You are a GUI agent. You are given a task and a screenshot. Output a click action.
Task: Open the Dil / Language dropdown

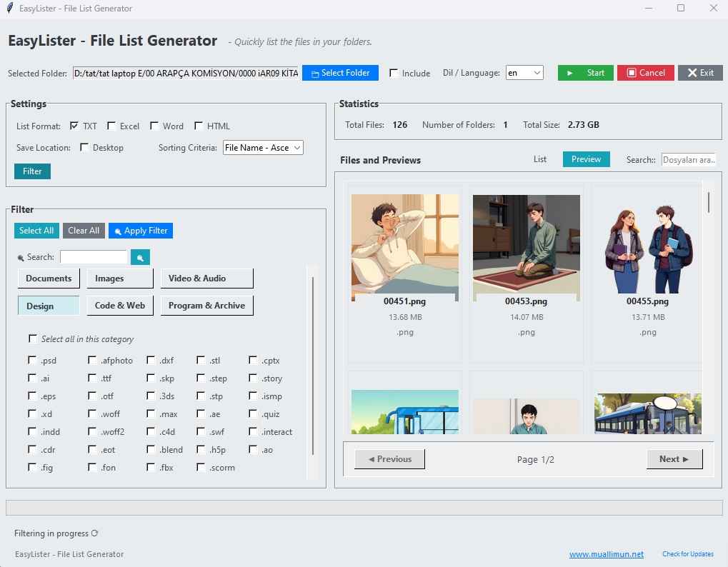pos(524,73)
